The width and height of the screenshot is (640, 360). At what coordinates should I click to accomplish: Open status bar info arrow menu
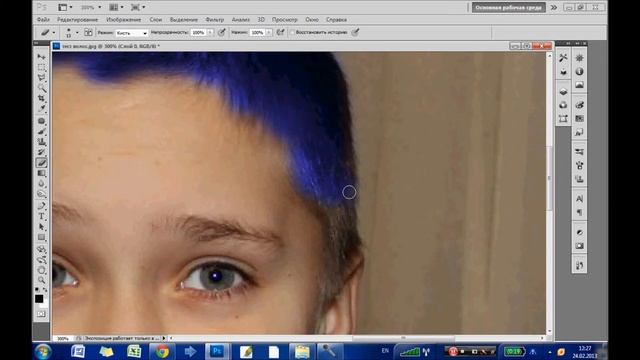164,338
